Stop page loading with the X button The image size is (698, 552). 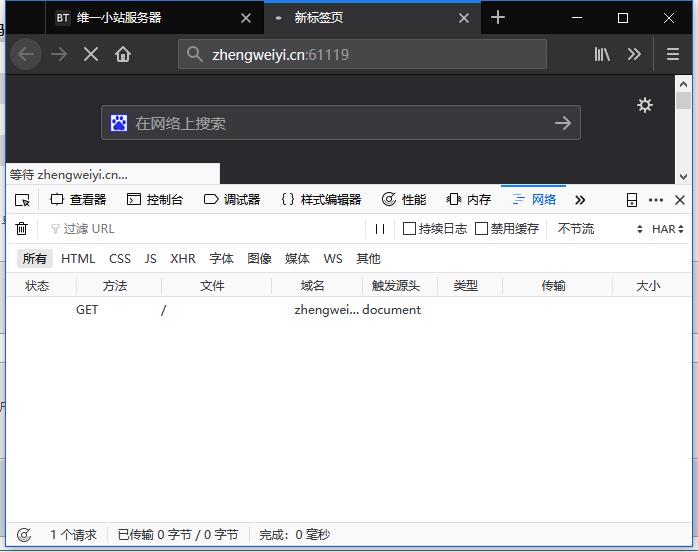click(x=91, y=54)
